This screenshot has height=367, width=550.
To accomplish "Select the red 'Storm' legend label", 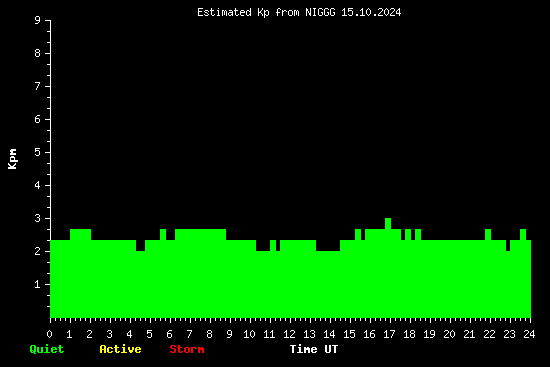I will [x=187, y=349].
